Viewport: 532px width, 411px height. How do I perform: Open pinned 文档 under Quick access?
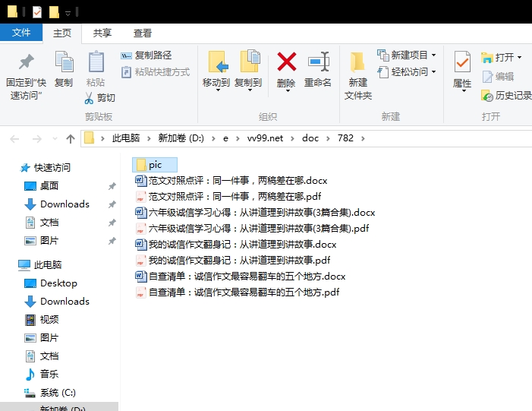[x=42, y=223]
